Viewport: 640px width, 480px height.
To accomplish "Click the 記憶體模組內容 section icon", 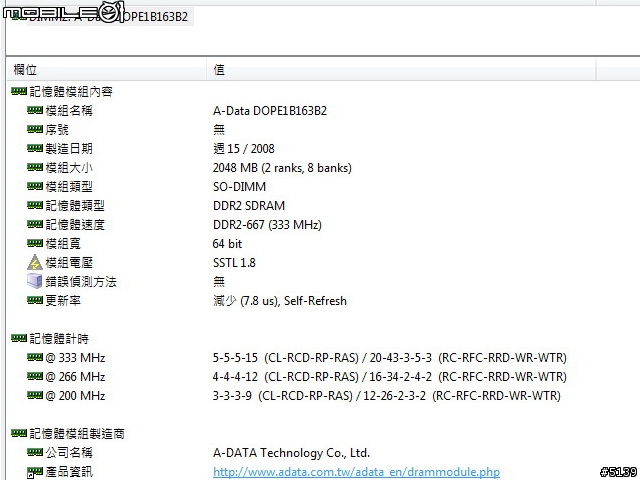I will pos(19,91).
